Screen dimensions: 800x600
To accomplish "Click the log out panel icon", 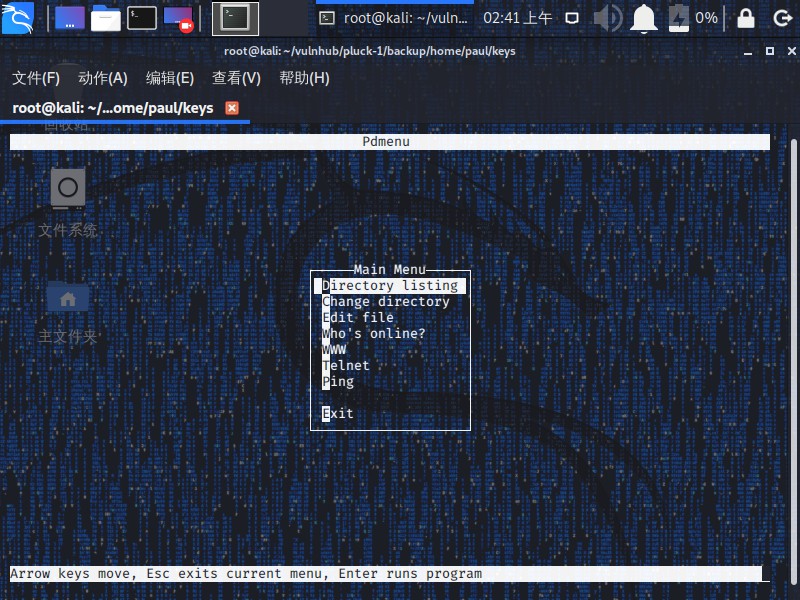I will (782, 18).
